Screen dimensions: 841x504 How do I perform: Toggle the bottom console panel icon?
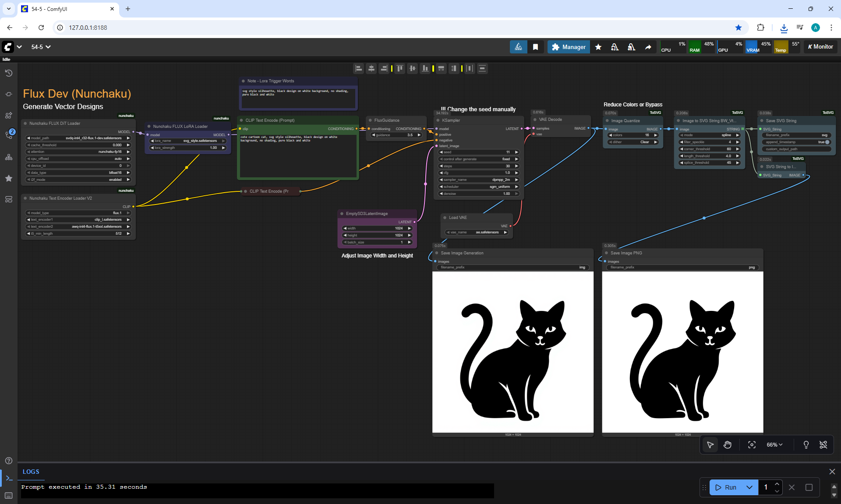pyautogui.click(x=9, y=478)
